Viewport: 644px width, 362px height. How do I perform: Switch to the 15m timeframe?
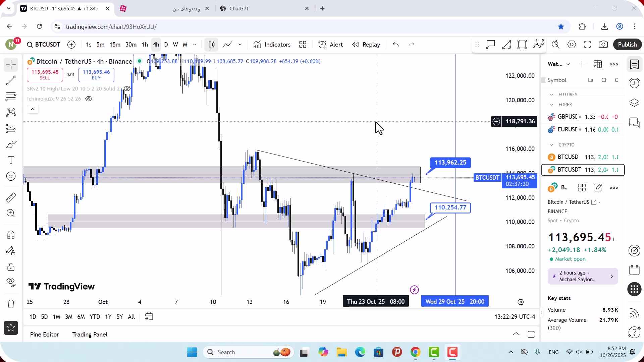(x=115, y=45)
